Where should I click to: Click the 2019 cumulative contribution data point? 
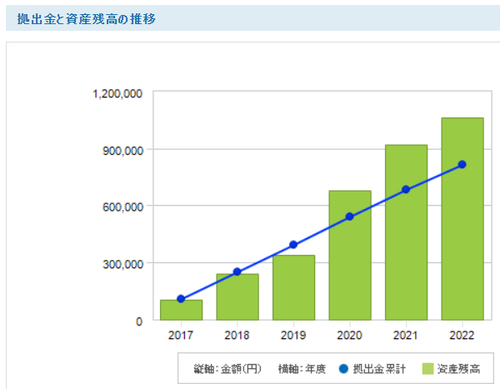293,245
